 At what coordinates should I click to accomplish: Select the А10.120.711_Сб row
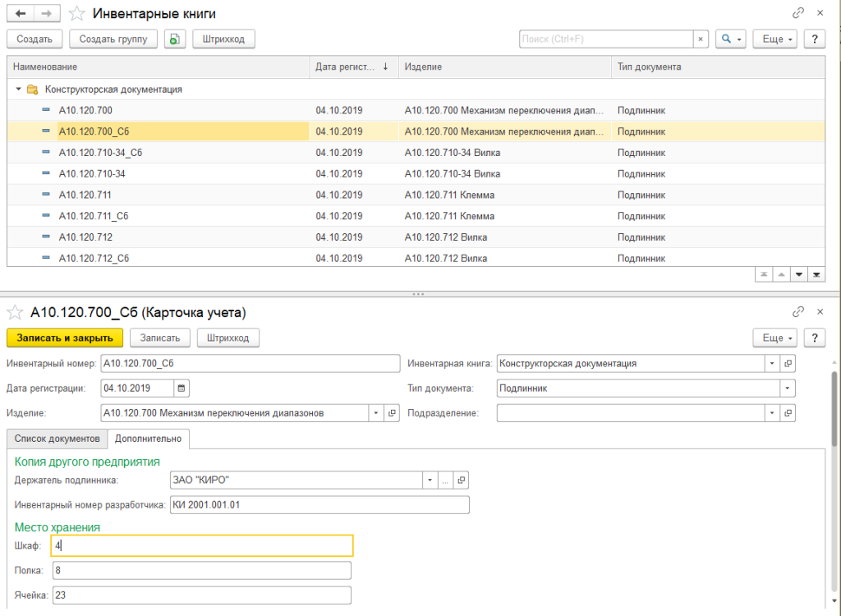click(94, 216)
